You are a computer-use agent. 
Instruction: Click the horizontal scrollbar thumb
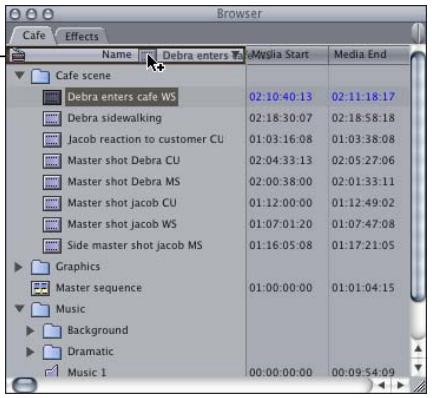point(24,386)
